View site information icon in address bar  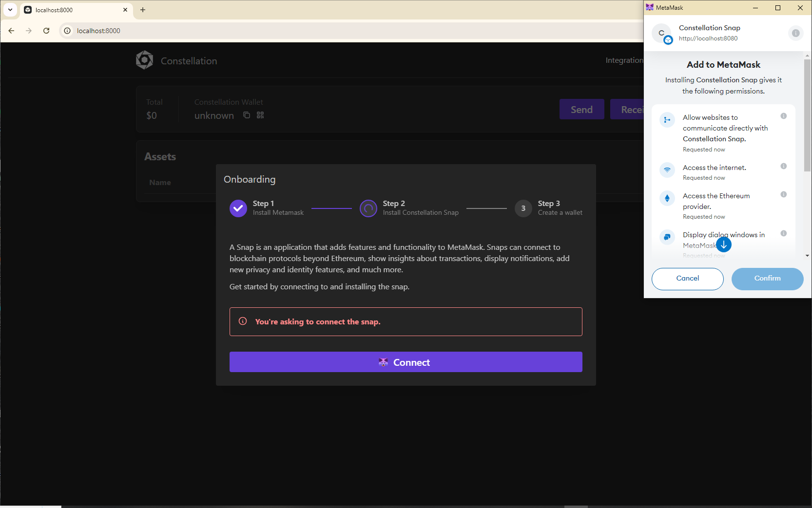[x=67, y=31]
